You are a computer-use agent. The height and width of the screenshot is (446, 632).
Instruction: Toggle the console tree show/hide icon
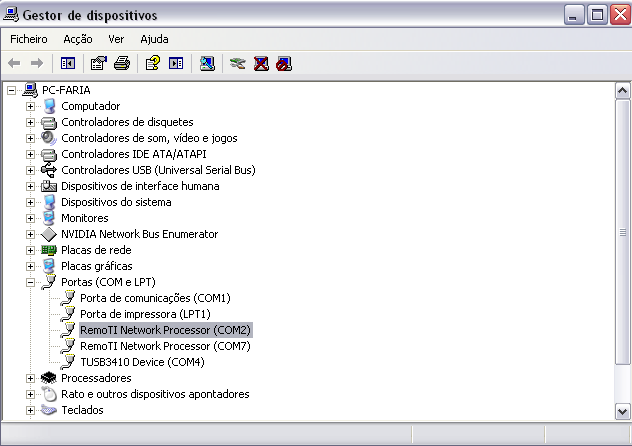pyautogui.click(x=68, y=63)
